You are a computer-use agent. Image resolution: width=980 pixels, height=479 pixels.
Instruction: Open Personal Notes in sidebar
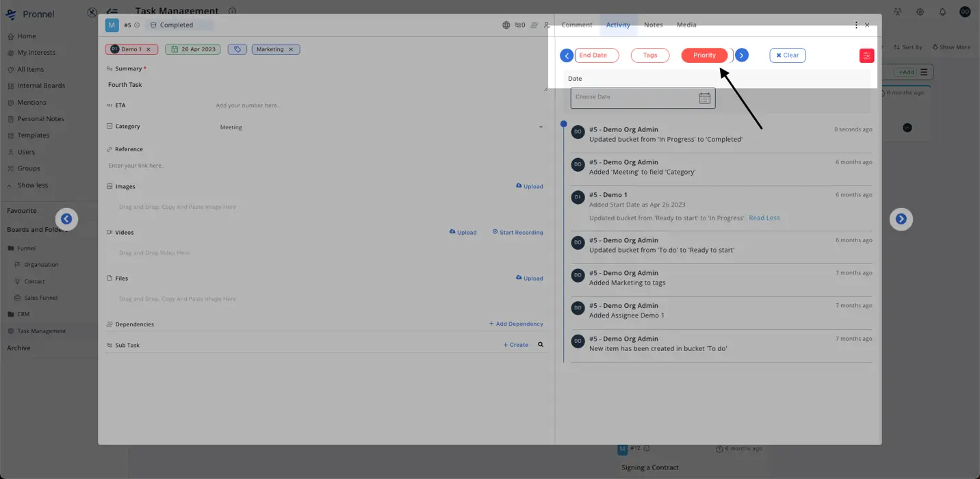[36, 119]
